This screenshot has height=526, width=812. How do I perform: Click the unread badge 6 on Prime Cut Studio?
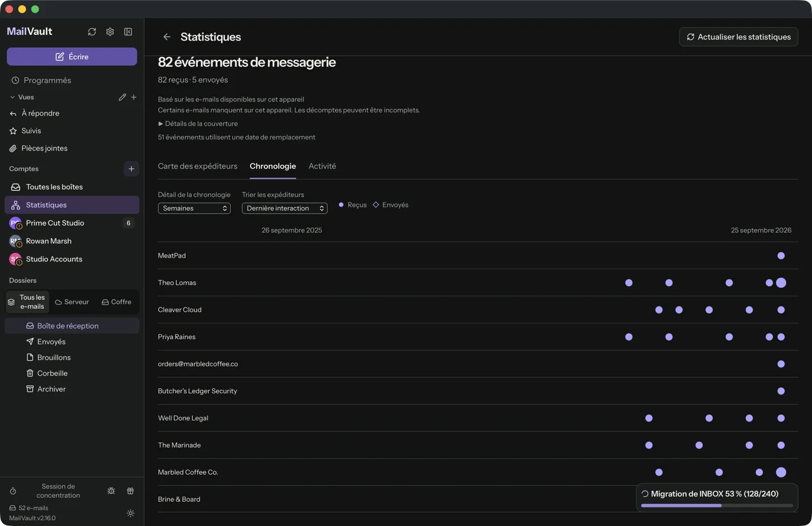pyautogui.click(x=129, y=223)
